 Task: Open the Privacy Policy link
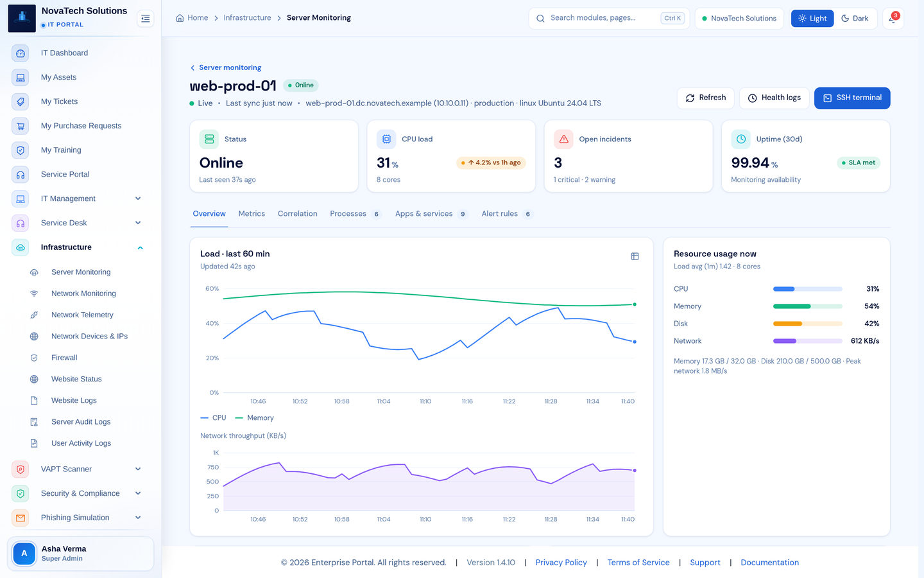561,563
